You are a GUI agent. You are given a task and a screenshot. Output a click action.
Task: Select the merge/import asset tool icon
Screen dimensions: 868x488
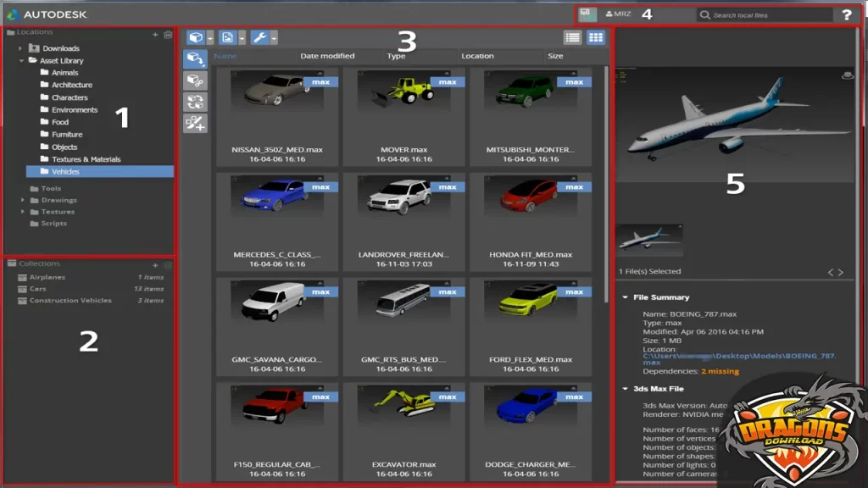(x=196, y=58)
